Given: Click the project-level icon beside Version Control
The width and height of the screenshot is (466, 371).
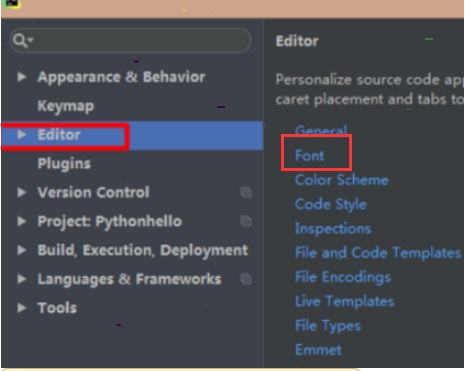Looking at the screenshot, I should [246, 192].
